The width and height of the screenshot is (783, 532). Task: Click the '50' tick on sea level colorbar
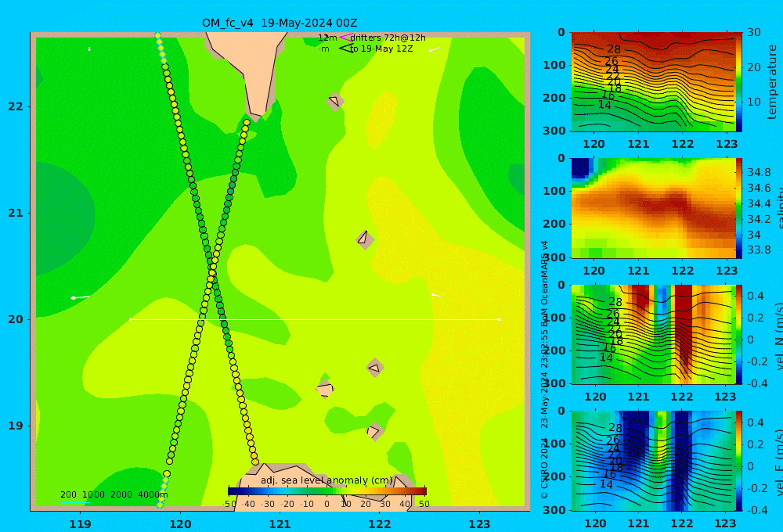coord(424,504)
